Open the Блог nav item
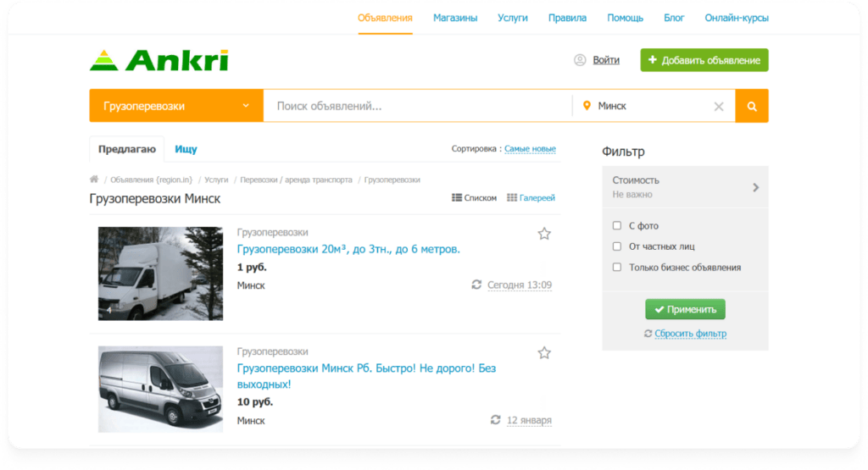The height and width of the screenshot is (470, 868). click(674, 18)
